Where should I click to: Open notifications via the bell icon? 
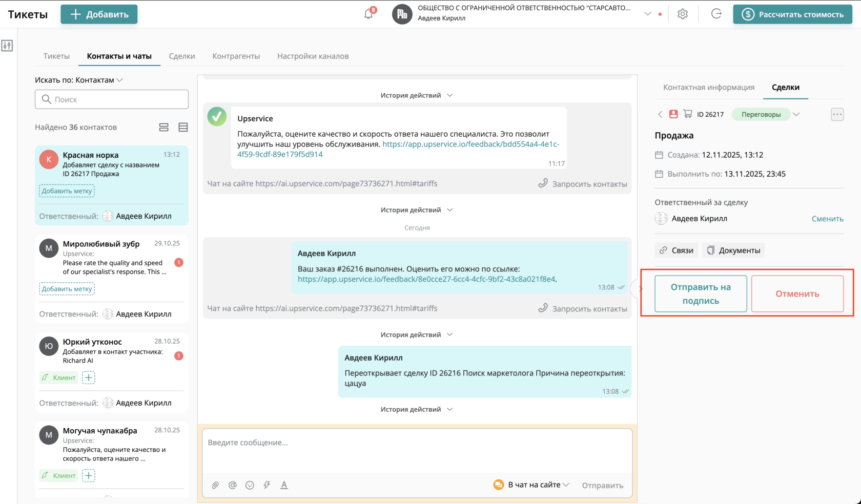pyautogui.click(x=368, y=13)
